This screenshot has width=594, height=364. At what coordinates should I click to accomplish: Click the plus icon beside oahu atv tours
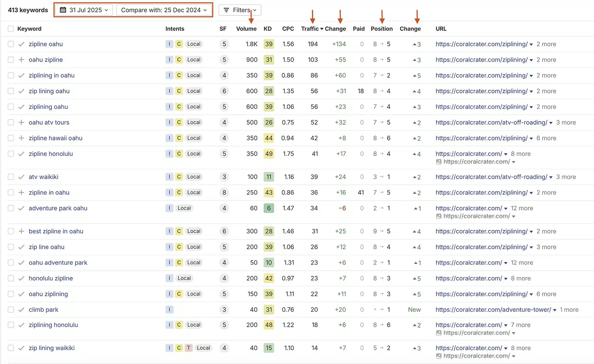tap(21, 122)
